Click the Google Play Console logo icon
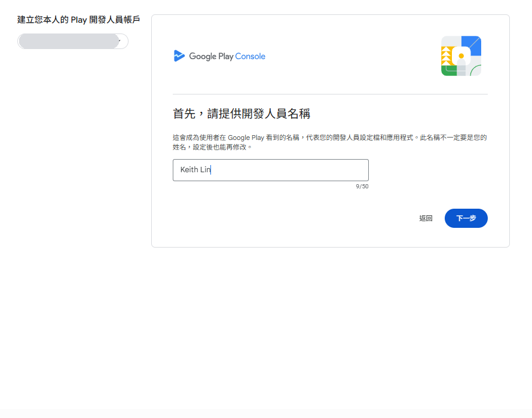The image size is (532, 418). pyautogui.click(x=179, y=56)
